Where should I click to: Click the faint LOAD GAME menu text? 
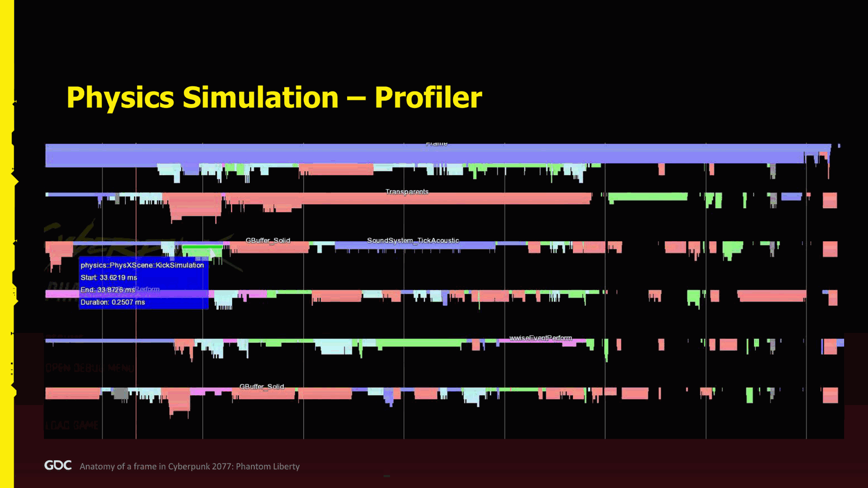coord(72,425)
